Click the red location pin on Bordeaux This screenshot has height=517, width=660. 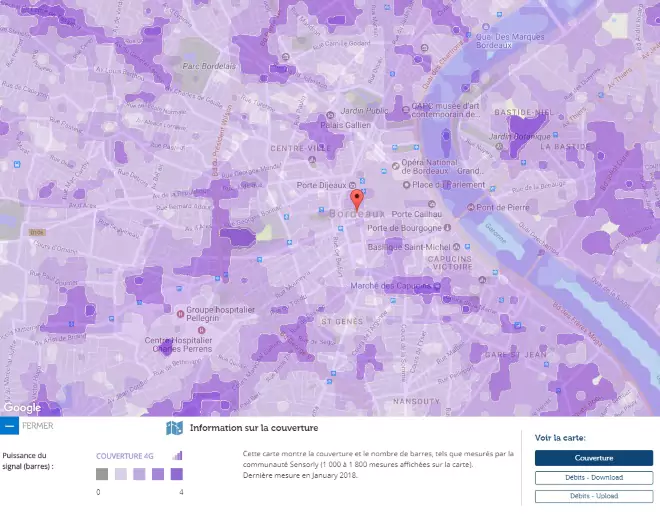coord(357,193)
